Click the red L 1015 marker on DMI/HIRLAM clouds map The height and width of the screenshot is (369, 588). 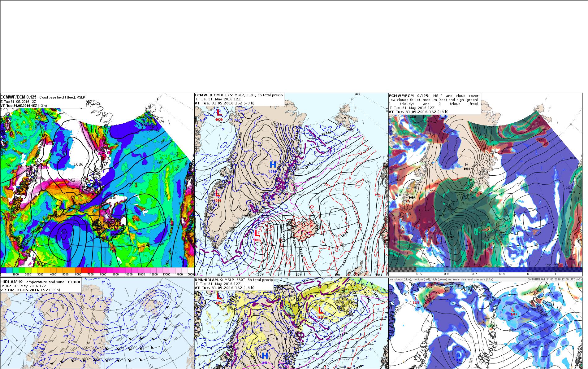[514, 312]
